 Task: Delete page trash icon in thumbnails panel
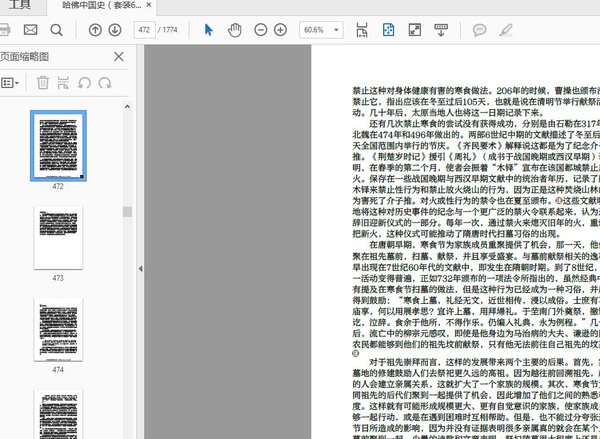(43, 83)
